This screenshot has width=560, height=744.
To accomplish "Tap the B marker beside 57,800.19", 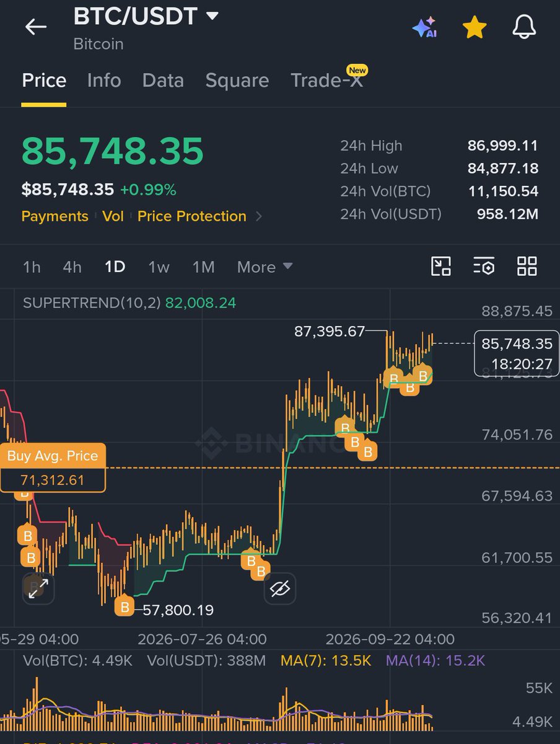I will pyautogui.click(x=125, y=606).
